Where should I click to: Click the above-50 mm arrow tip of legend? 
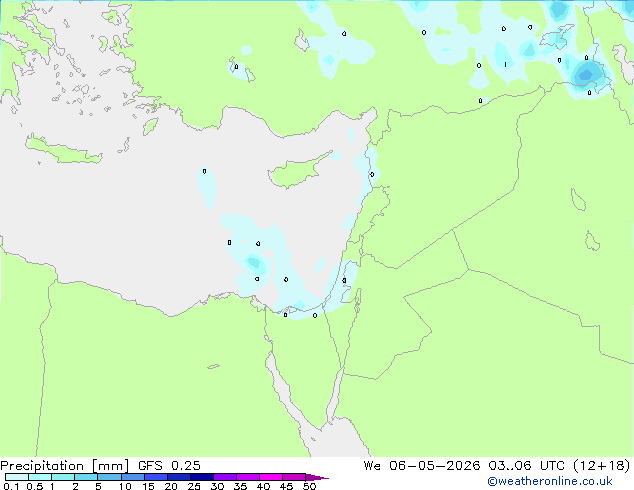pyautogui.click(x=317, y=477)
